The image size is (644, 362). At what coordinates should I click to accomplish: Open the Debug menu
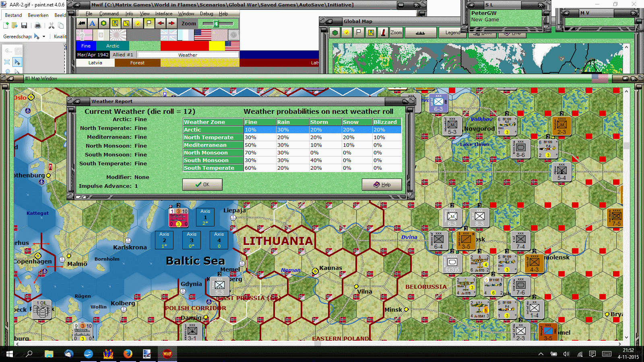click(206, 14)
